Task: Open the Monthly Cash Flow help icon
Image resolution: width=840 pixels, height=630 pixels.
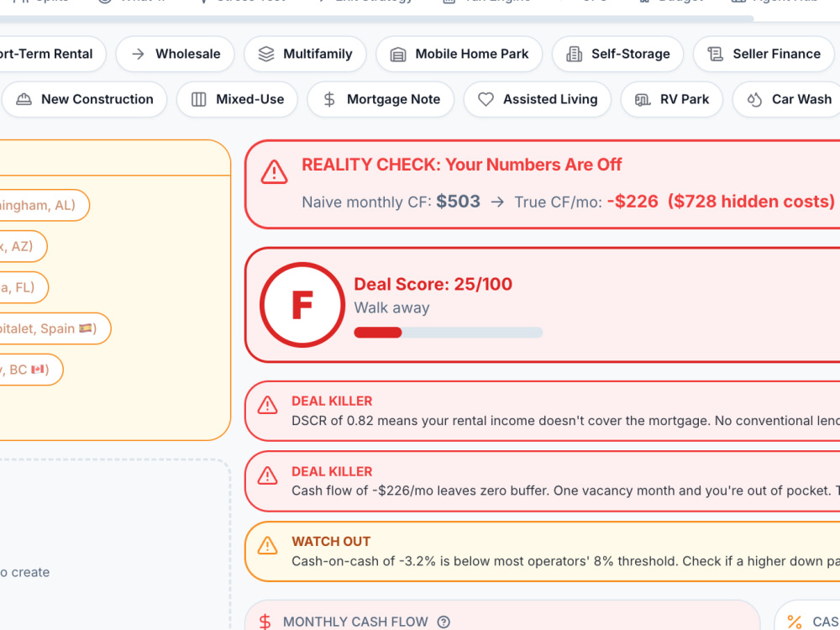Action: pyautogui.click(x=444, y=622)
